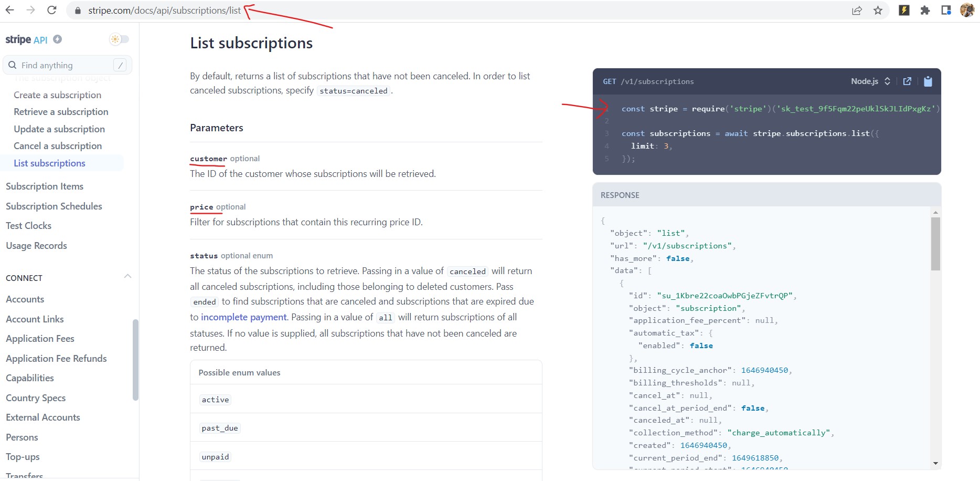Follow the incomplete payment link
Screen dimensions: 980x481
tap(244, 317)
